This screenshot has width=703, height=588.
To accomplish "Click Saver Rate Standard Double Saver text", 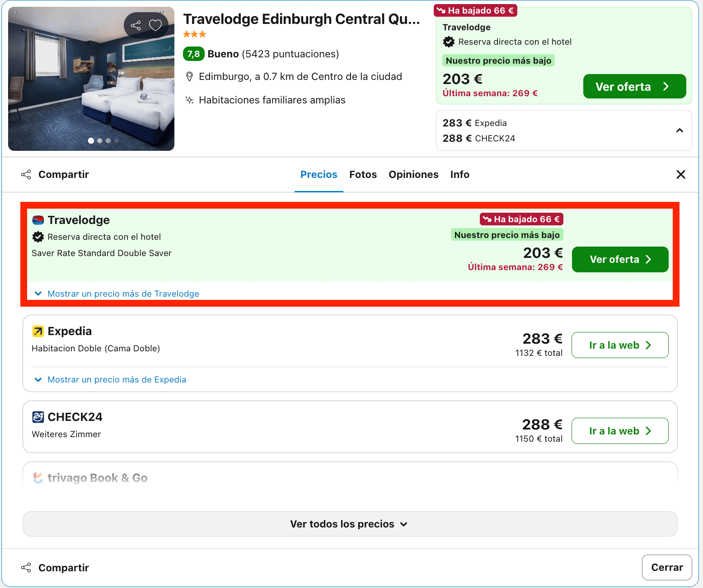I will pyautogui.click(x=102, y=253).
